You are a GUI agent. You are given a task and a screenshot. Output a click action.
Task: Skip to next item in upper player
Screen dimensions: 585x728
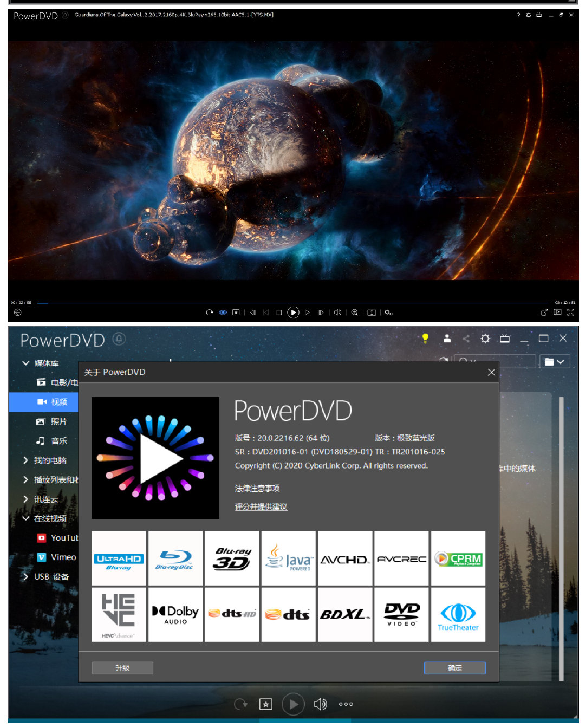(308, 313)
